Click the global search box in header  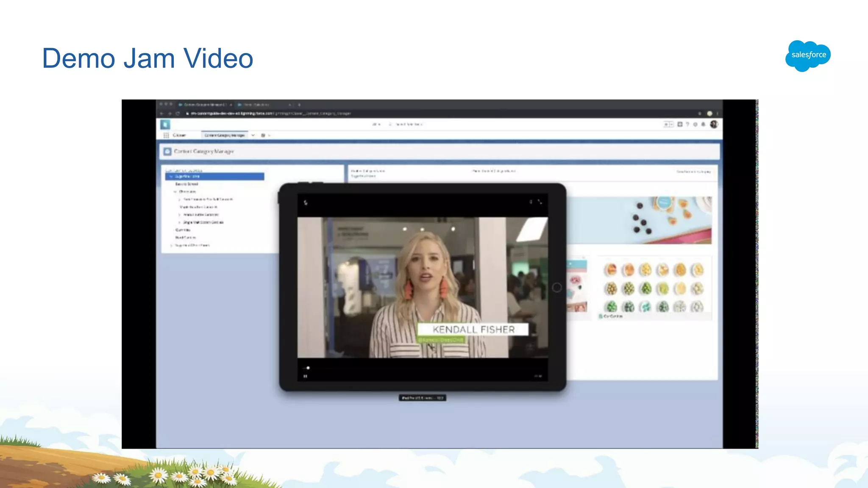point(408,124)
